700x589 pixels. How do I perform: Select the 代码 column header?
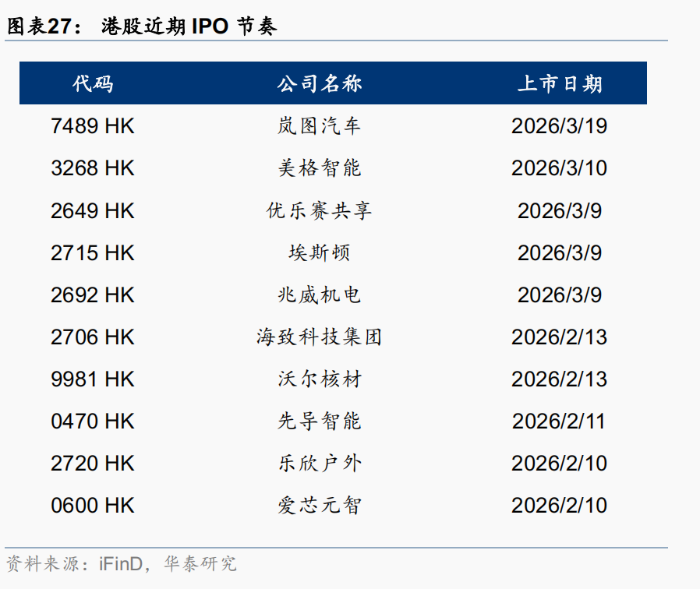pos(94,84)
